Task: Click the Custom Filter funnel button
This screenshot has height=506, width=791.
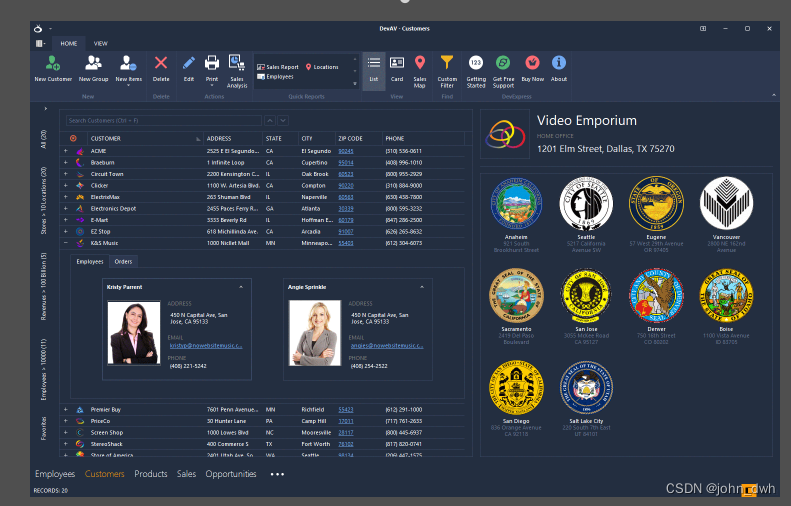Action: click(447, 71)
